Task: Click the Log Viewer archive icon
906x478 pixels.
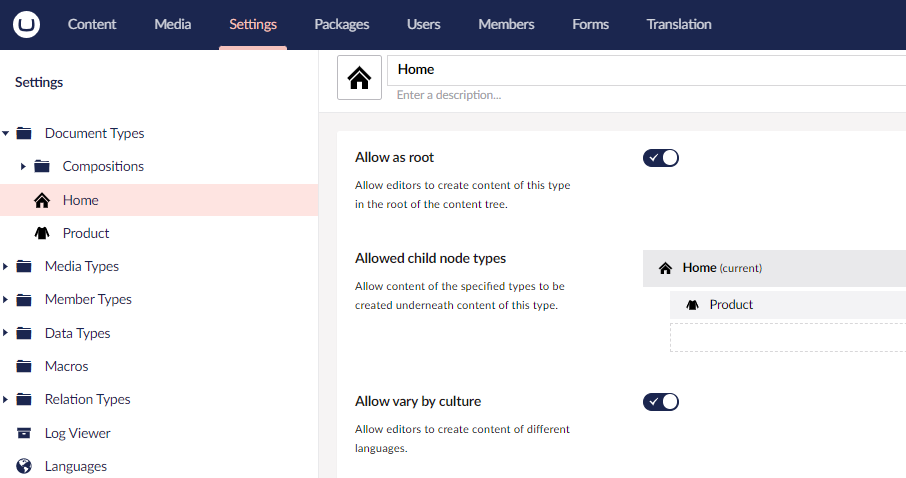Action: point(25,433)
